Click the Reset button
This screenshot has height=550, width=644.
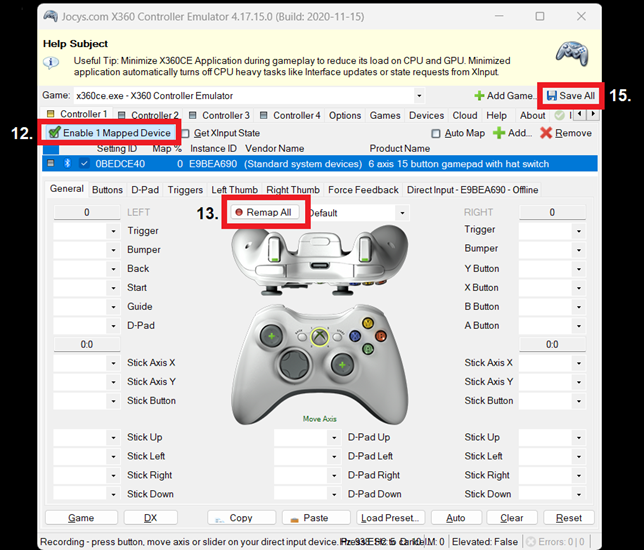(x=569, y=518)
